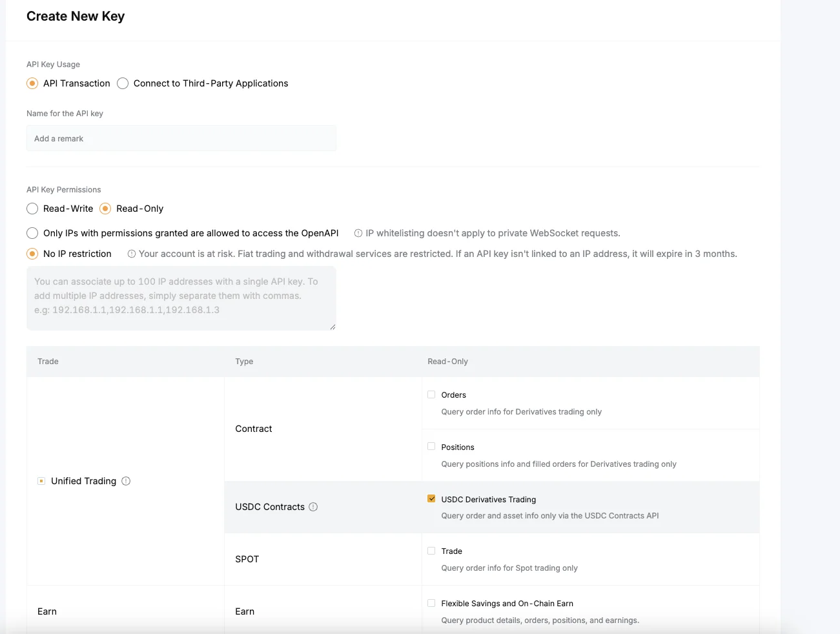Click info icon before account risk warning
Screen dimensions: 840x634
(132, 254)
